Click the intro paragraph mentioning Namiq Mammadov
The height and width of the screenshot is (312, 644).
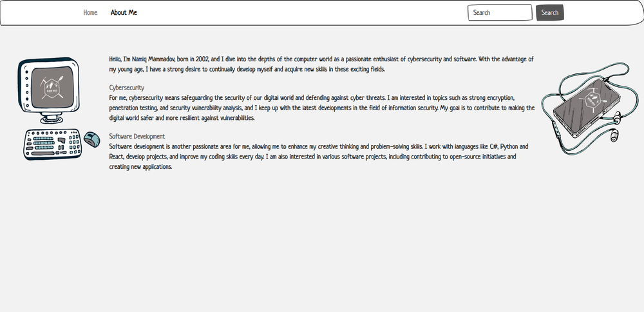tap(321, 64)
